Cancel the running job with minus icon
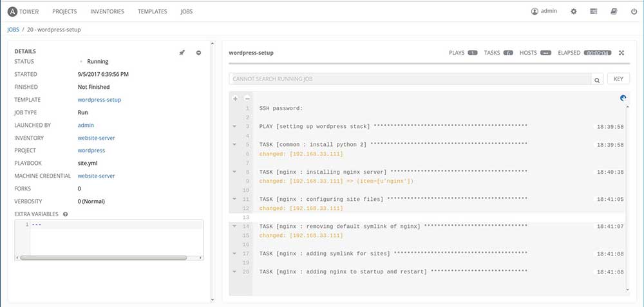The width and height of the screenshot is (644, 307). (x=198, y=52)
